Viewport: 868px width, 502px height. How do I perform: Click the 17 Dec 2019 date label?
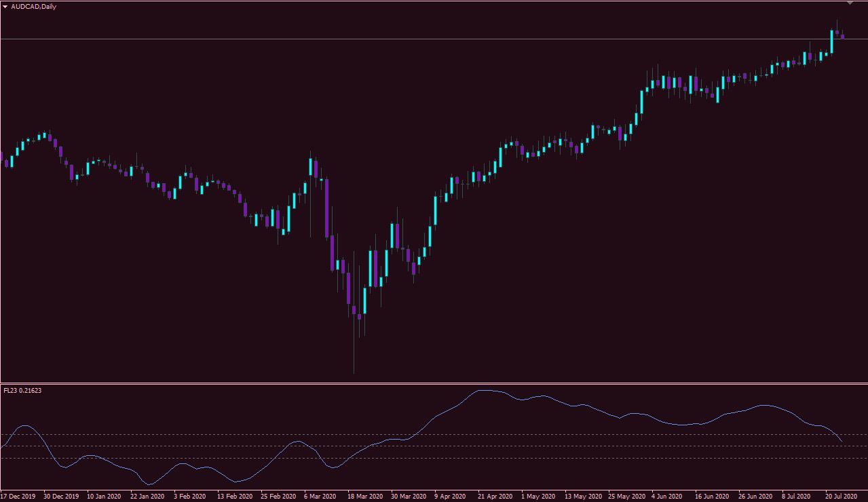18,496
